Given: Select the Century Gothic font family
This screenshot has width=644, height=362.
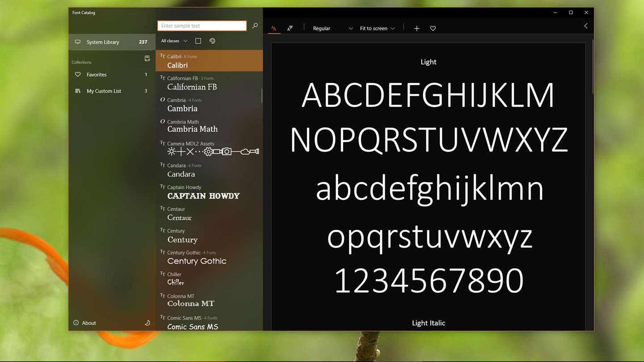Looking at the screenshot, I should tap(209, 257).
